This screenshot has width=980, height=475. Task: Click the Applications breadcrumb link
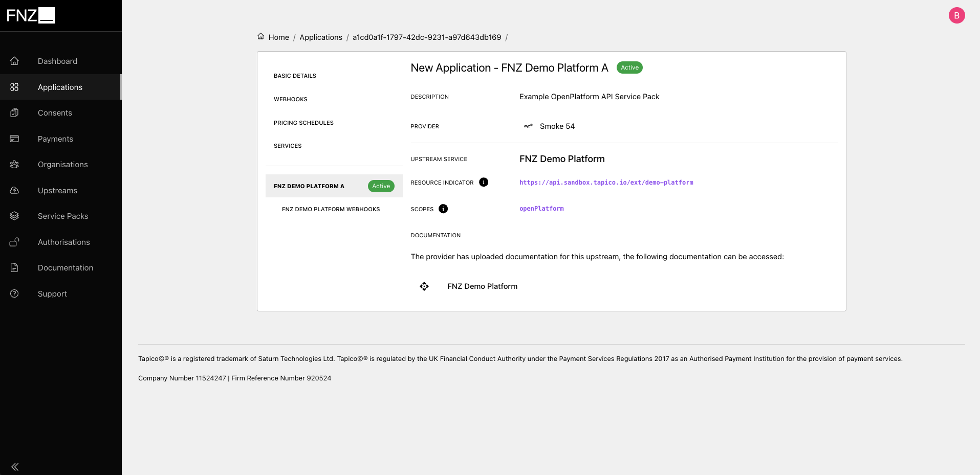click(321, 37)
